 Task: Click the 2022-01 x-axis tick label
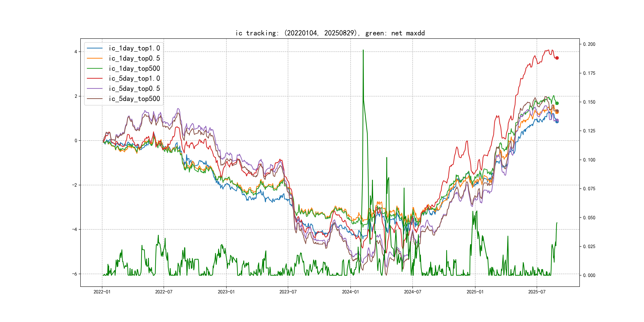[x=102, y=292]
